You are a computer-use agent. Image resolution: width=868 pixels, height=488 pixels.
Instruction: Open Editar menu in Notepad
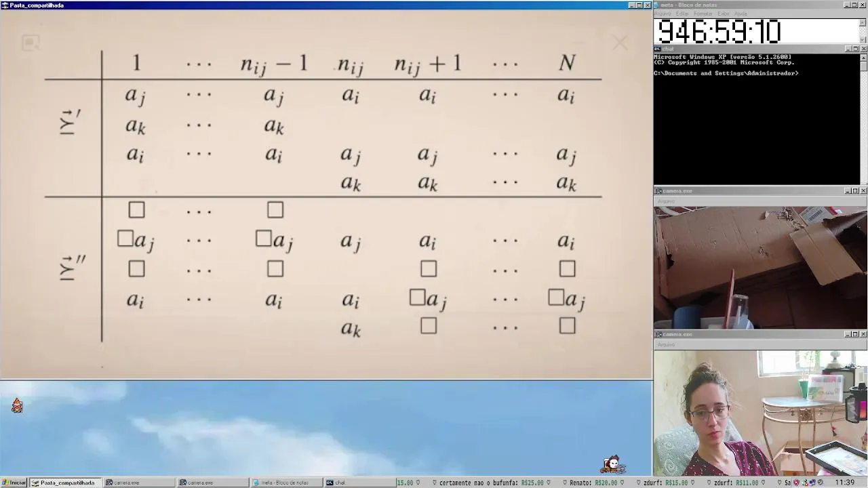point(682,14)
